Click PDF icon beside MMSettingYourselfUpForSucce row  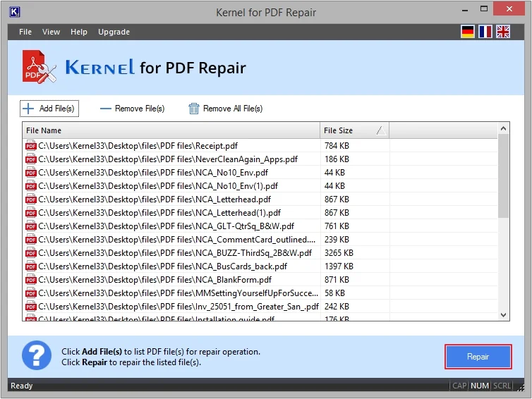coord(31,293)
